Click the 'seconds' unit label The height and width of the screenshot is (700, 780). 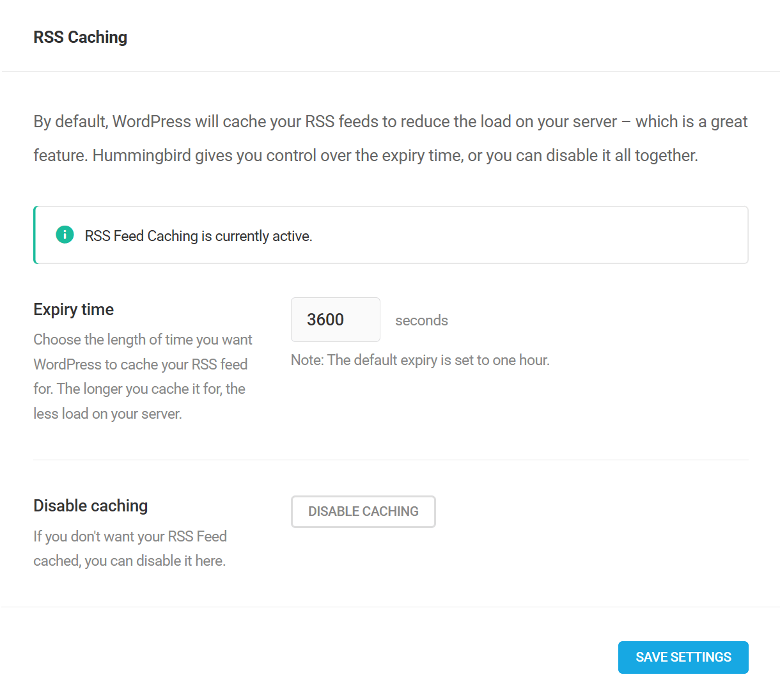421,320
